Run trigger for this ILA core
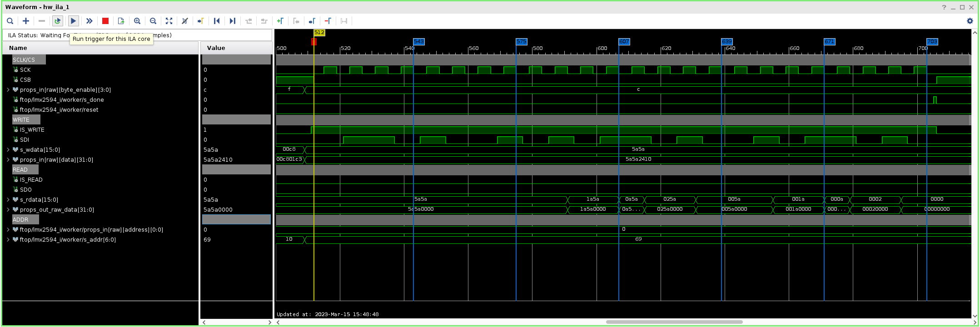 [x=73, y=21]
